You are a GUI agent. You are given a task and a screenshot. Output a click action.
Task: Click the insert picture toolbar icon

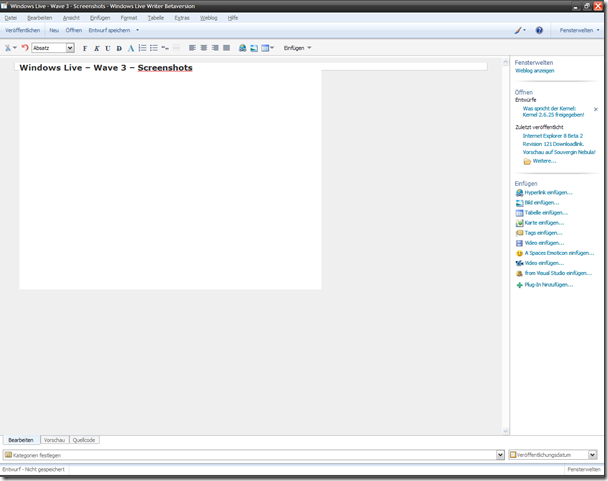[x=254, y=48]
